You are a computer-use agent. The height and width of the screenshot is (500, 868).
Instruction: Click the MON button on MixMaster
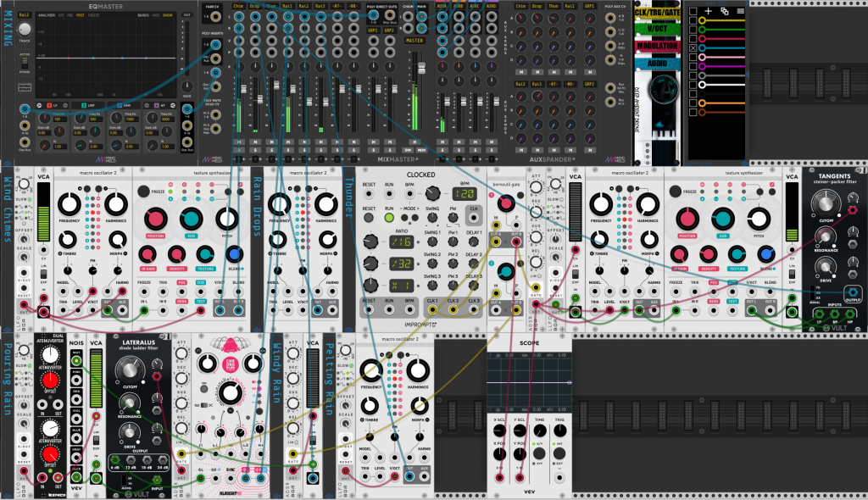(421, 150)
